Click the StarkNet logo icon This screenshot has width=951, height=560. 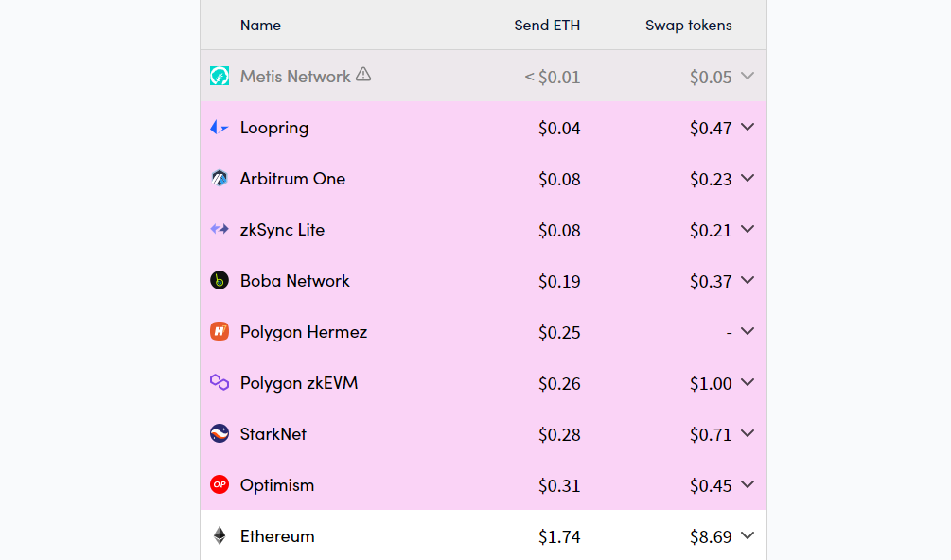tap(220, 434)
